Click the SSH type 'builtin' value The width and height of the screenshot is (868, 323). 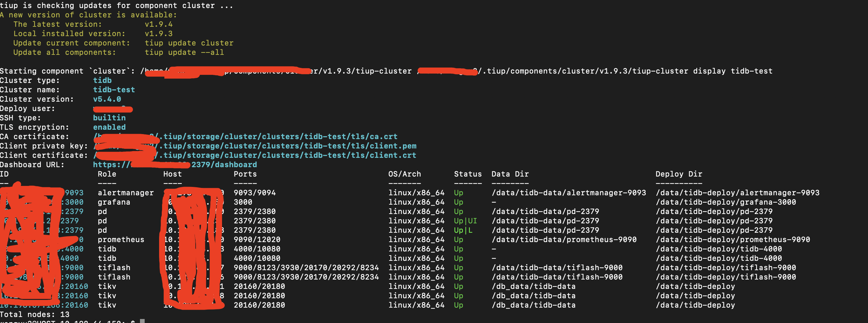pyautogui.click(x=109, y=118)
